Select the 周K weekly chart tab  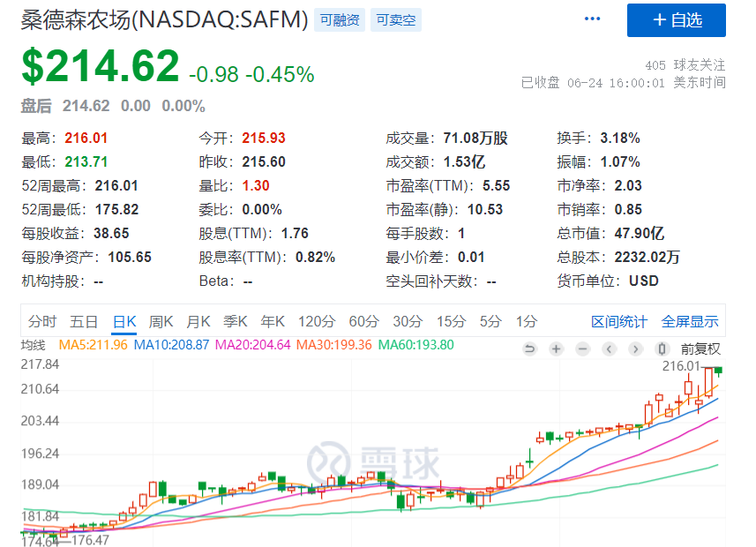tap(161, 321)
